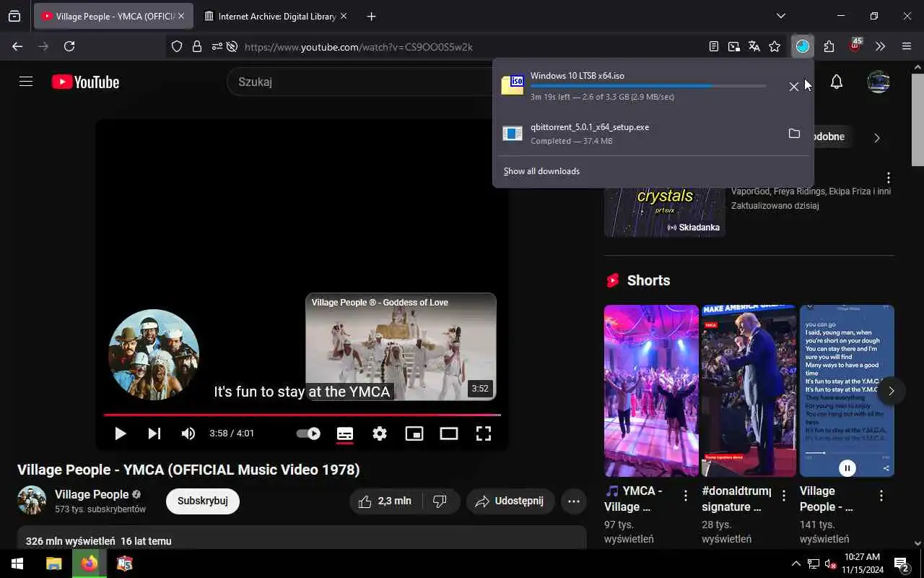
Task: Click the Subskrybuj button
Action: (x=203, y=501)
